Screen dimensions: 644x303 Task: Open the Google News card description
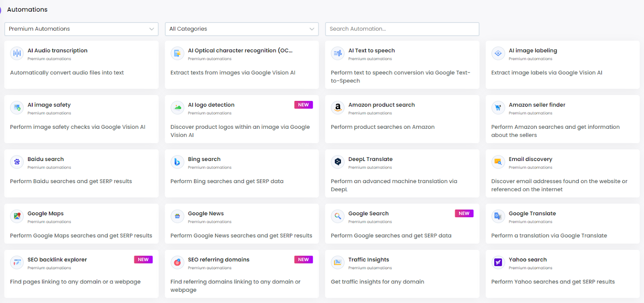pyautogui.click(x=241, y=236)
